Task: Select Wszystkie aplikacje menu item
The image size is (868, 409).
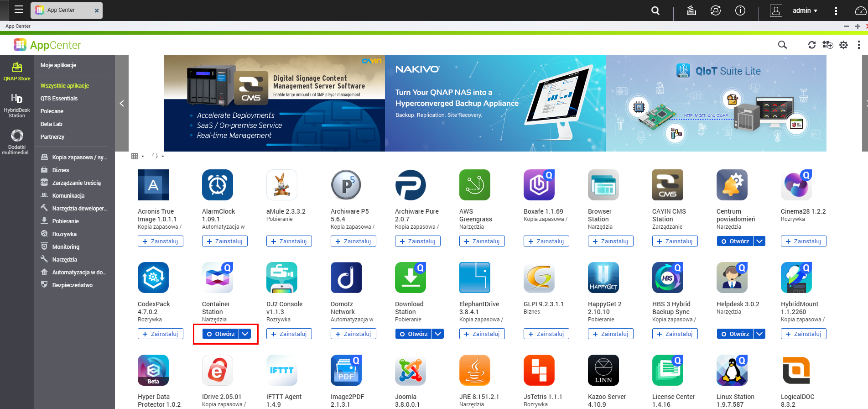Action: 65,86
